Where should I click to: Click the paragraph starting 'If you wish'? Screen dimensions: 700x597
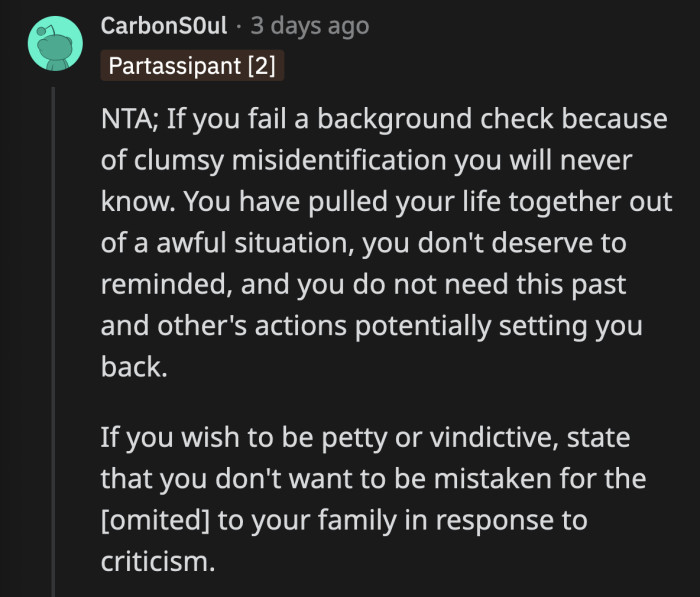tap(370, 500)
